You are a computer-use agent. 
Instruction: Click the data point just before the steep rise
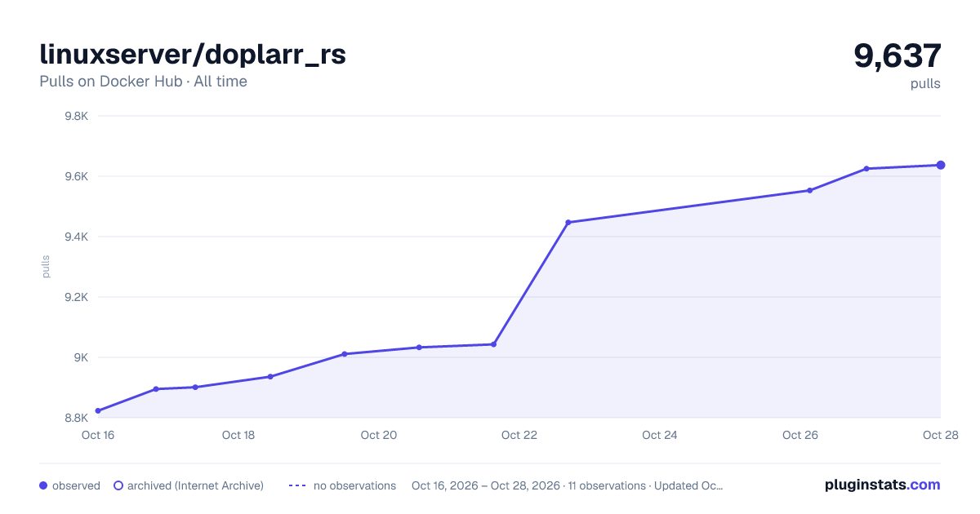493,344
